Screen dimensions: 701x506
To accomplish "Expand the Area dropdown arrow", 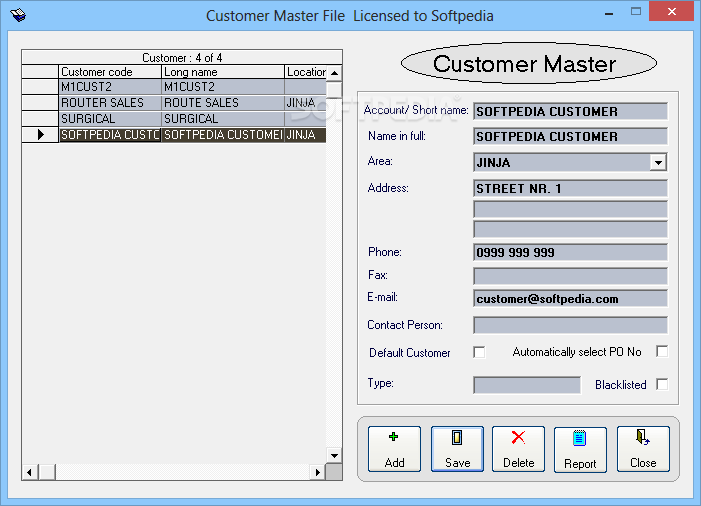I will click(x=658, y=163).
